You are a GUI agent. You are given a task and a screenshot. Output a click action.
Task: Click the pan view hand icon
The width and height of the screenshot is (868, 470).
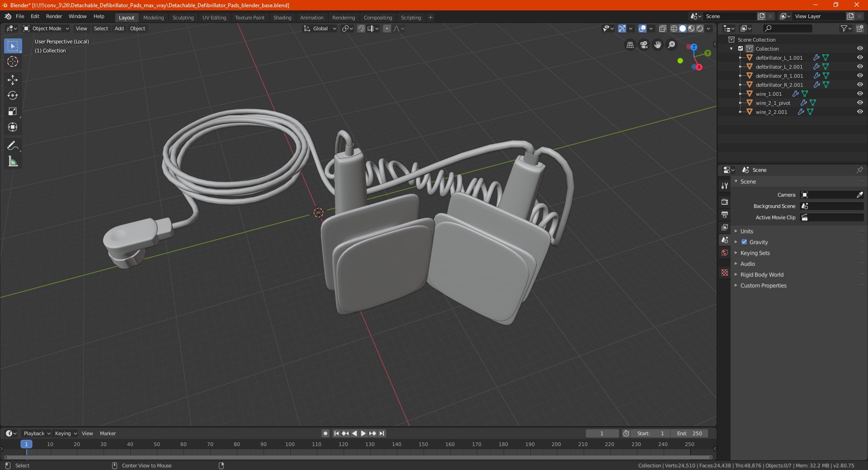(x=658, y=45)
